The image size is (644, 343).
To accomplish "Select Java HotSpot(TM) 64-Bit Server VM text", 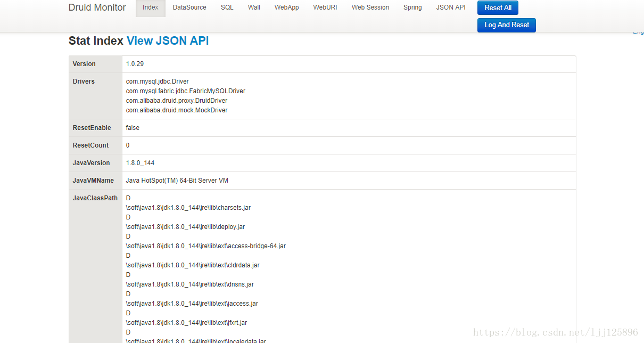I will point(177,181).
